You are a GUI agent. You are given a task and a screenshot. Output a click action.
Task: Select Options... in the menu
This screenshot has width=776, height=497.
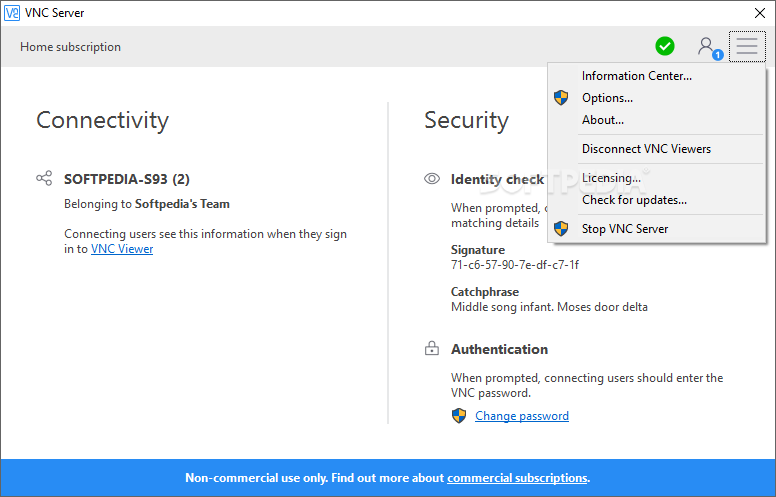click(656, 98)
